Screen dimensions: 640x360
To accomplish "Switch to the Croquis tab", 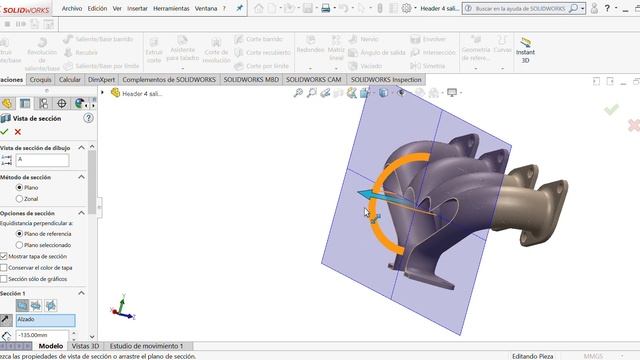I will pos(40,80).
